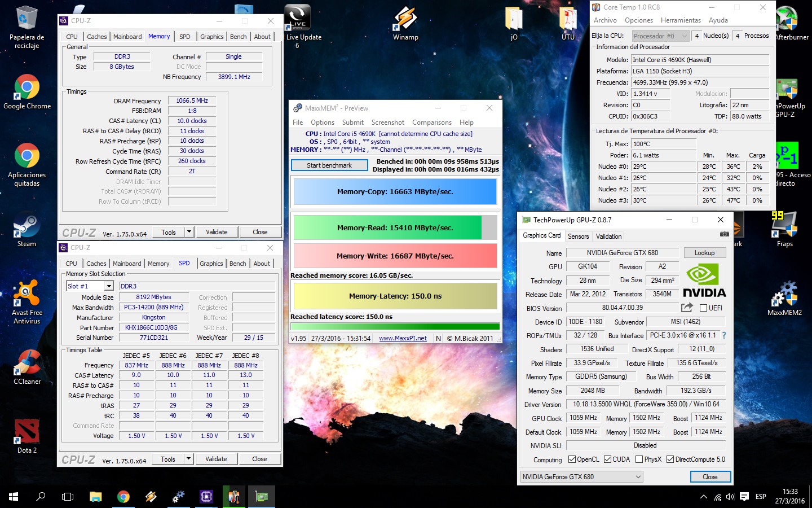Open Avast Free Antivirus desktop icon
Screen dimensions: 812x508
27,302
